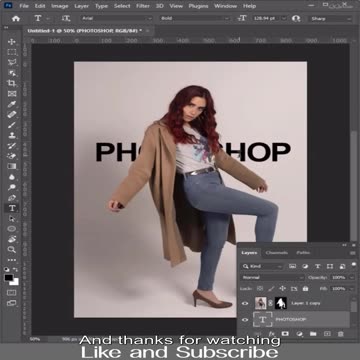This screenshot has width=360, height=360.
Task: Toggle lock transparent pixels
Action: tap(260, 289)
